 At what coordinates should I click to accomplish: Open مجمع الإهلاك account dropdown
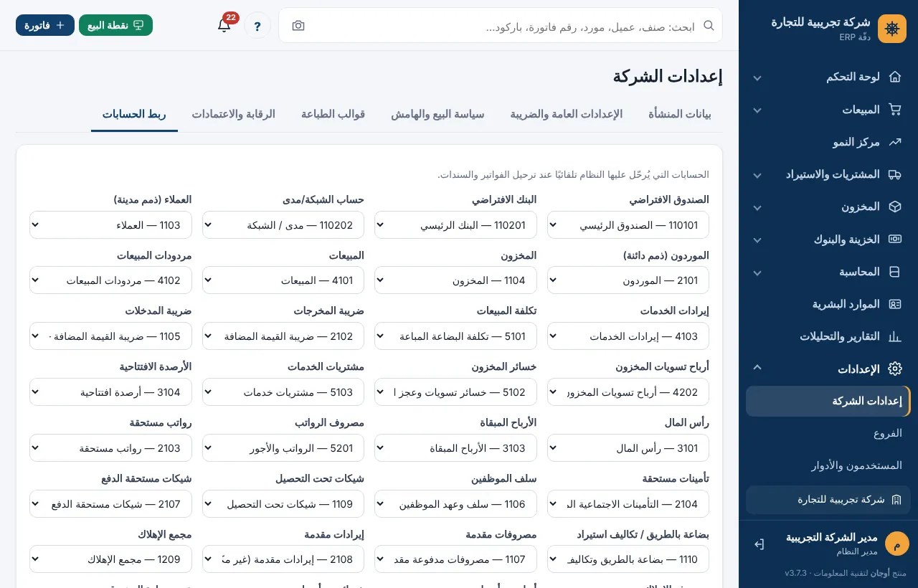(x=110, y=559)
